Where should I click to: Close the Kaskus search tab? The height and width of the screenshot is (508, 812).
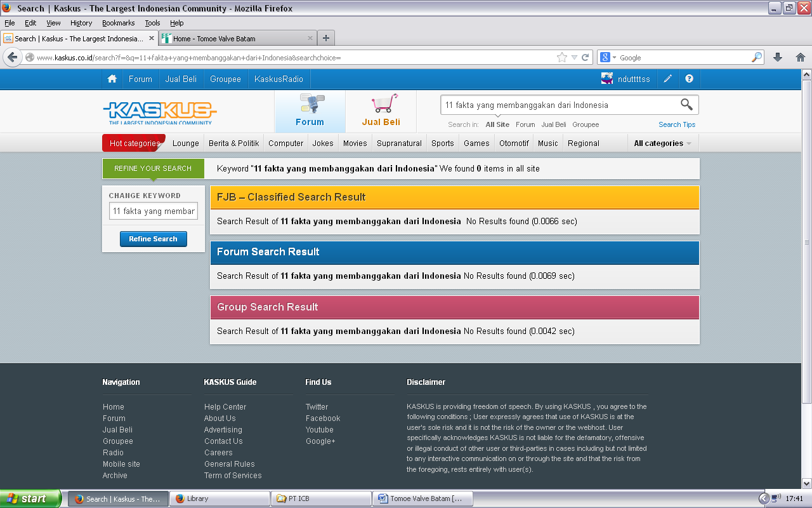tap(152, 38)
